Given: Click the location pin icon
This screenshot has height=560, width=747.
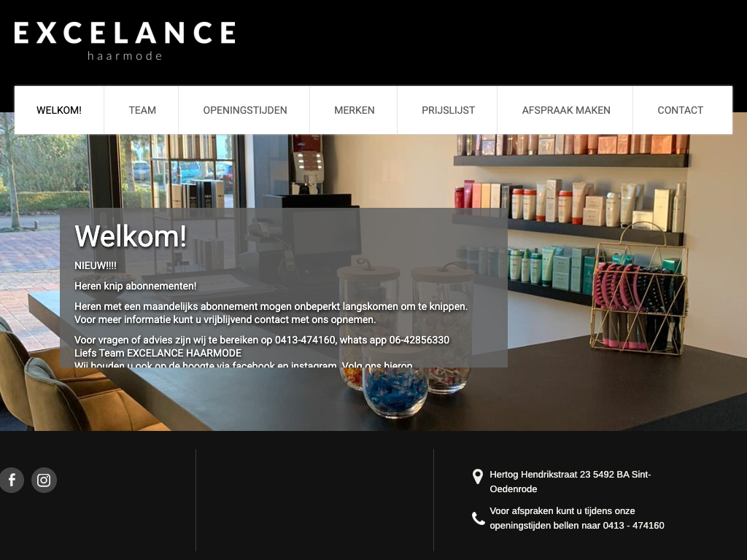Looking at the screenshot, I should pos(477,476).
